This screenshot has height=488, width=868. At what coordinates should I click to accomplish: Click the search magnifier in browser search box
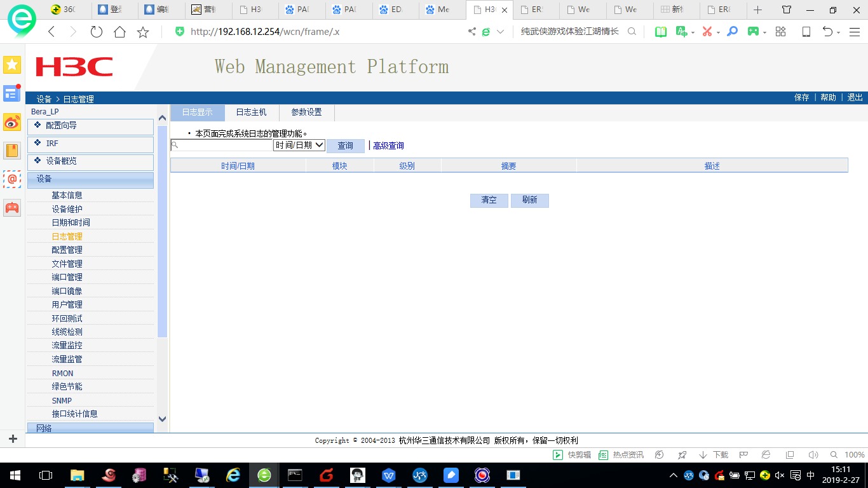(632, 32)
